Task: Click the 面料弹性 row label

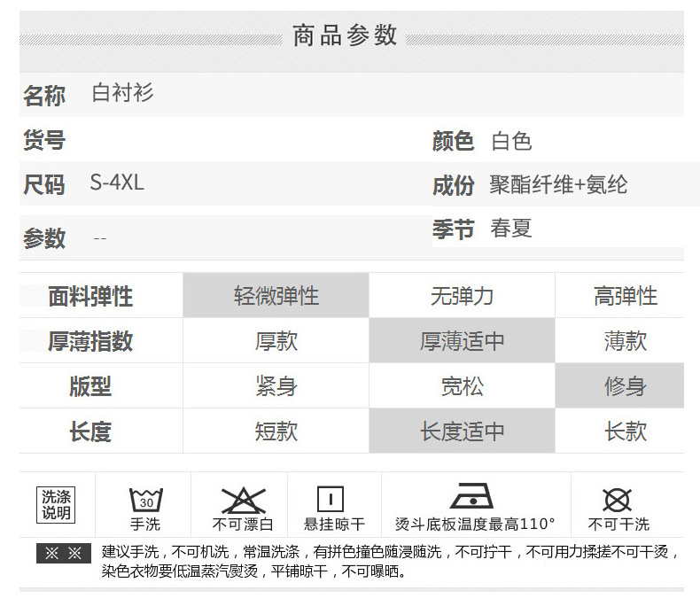Action: (x=90, y=296)
